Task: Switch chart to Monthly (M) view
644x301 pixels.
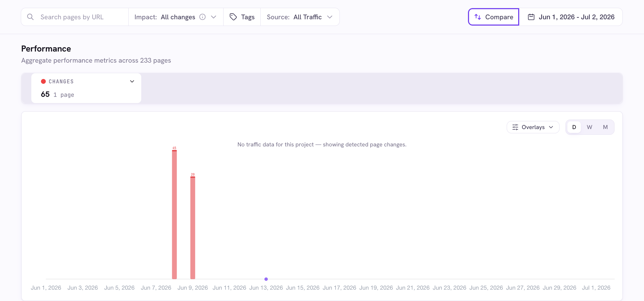Action: 605,127
